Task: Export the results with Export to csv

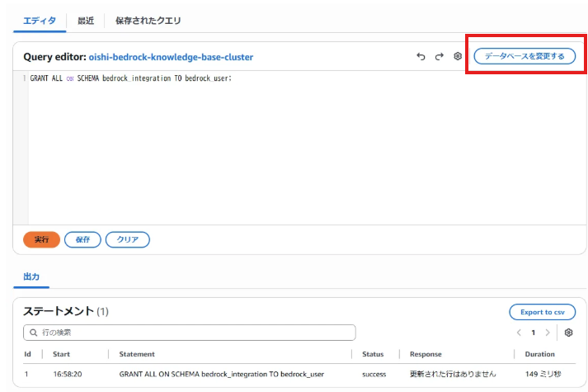Action: point(543,312)
